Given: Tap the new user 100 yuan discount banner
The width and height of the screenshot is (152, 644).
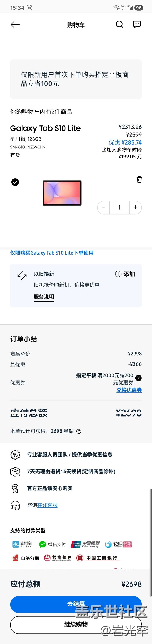Looking at the screenshot, I should coord(76,79).
